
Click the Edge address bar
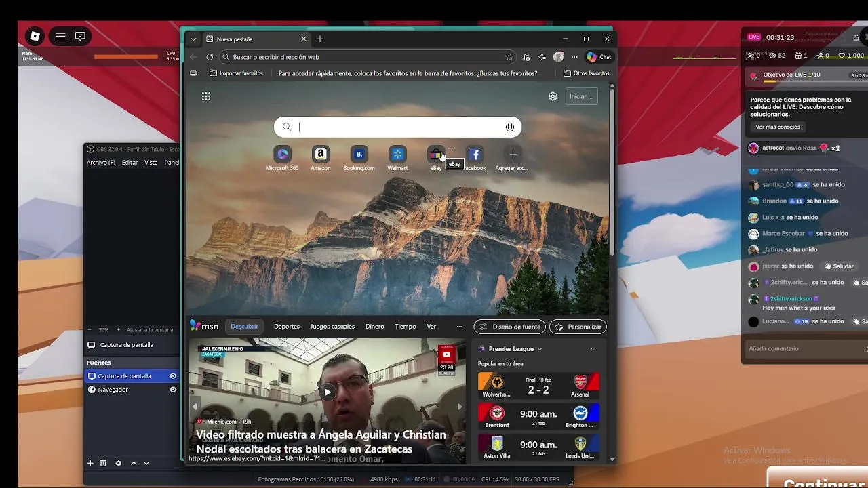[x=370, y=57]
